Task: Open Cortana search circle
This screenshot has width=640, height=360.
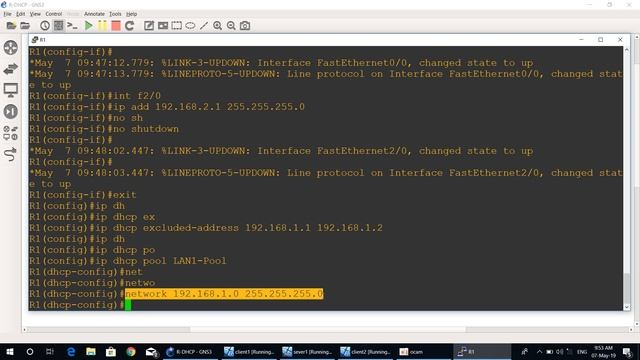Action: click(30, 351)
